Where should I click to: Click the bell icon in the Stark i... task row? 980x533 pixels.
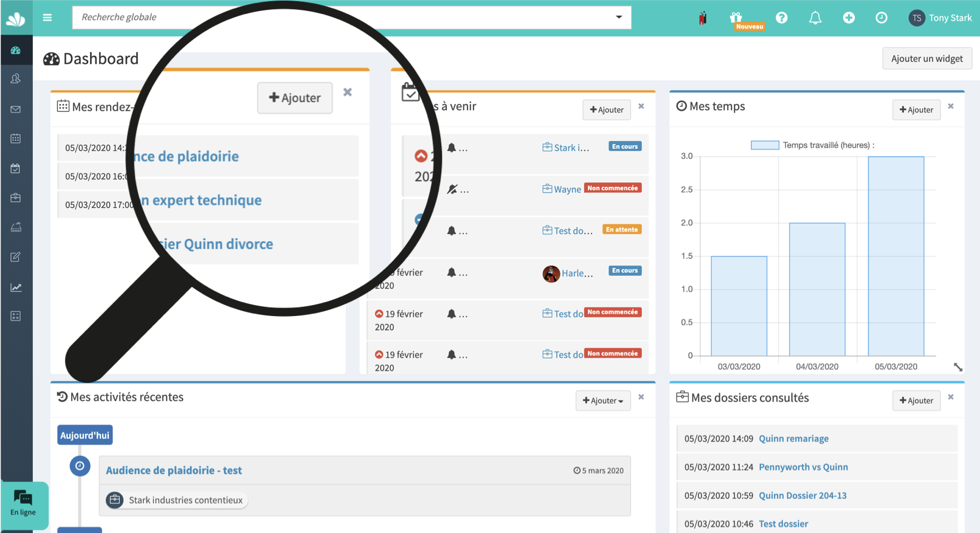452,148
